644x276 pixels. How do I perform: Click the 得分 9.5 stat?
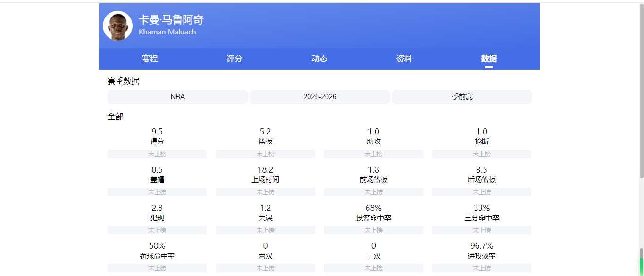tap(157, 136)
